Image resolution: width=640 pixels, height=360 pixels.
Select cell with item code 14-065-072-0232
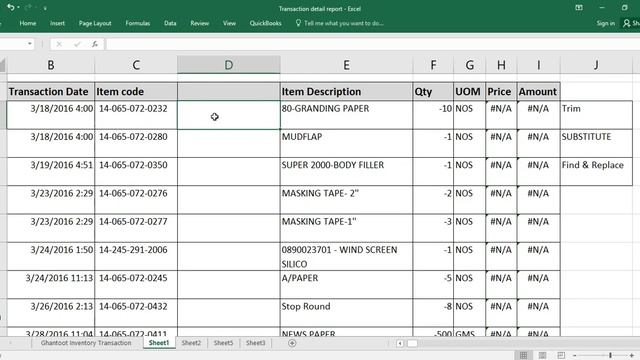click(136, 115)
